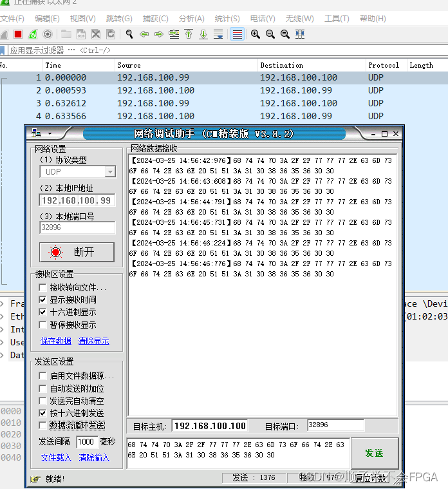Expand the User Datagram detail row
Image resolution: width=448 pixels, height=489 pixels.
(x=2, y=342)
